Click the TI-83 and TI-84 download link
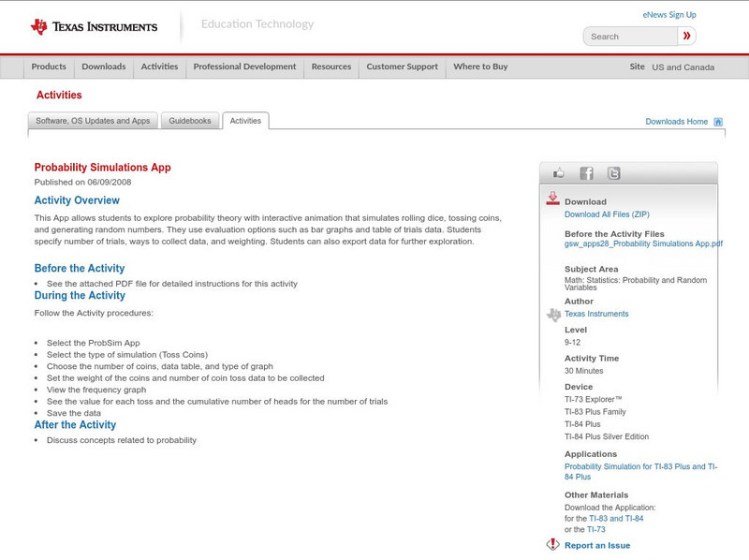Image resolution: width=749 pixels, height=560 pixels. point(616,519)
